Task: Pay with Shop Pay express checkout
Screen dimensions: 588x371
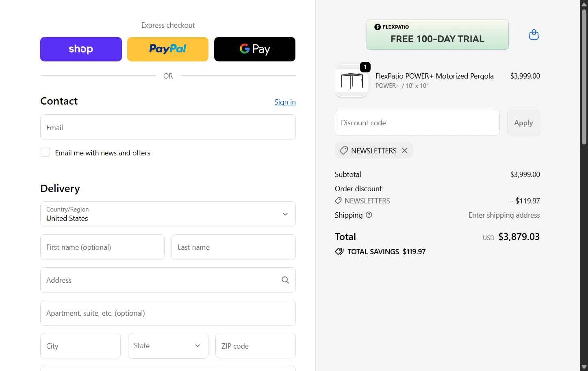Action: click(x=81, y=49)
